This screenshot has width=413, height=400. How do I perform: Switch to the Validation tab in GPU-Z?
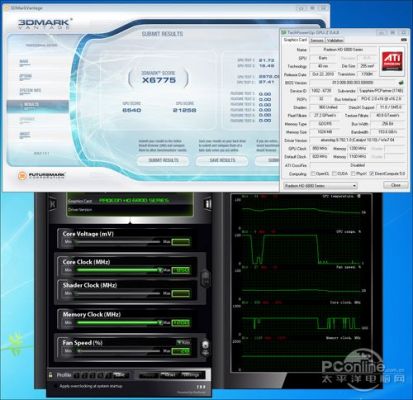coord(335,41)
